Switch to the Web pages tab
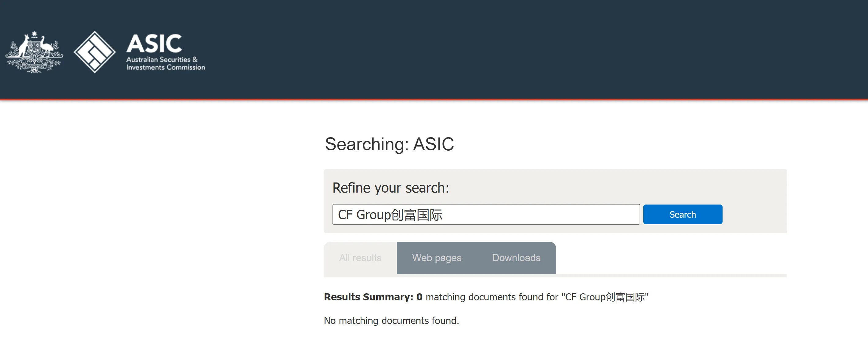Viewport: 868px width, 342px height. click(437, 258)
